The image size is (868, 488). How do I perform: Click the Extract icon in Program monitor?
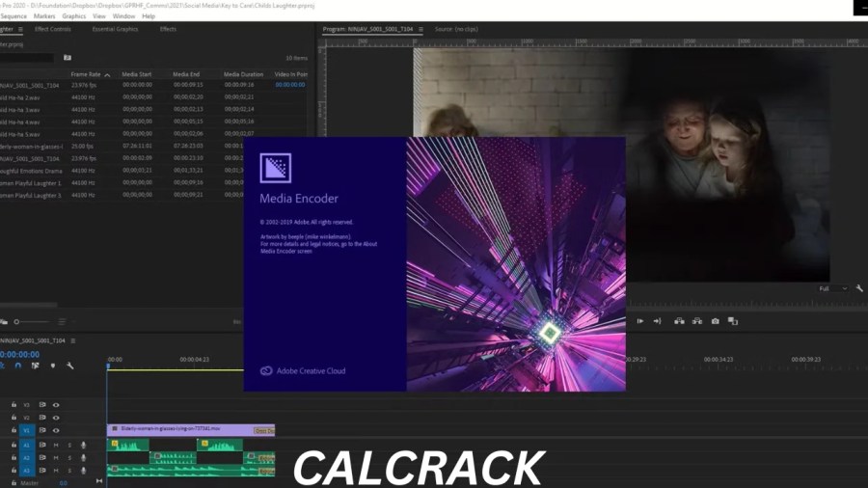697,321
